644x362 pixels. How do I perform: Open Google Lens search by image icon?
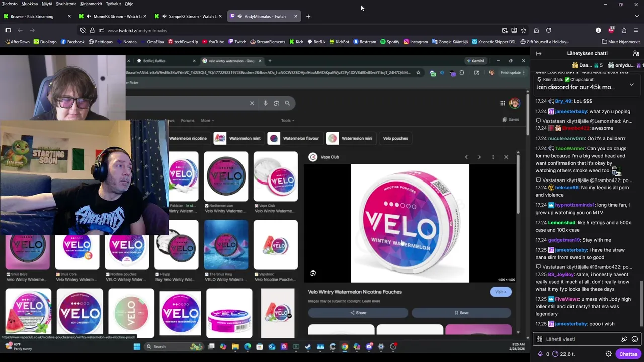[x=276, y=103]
